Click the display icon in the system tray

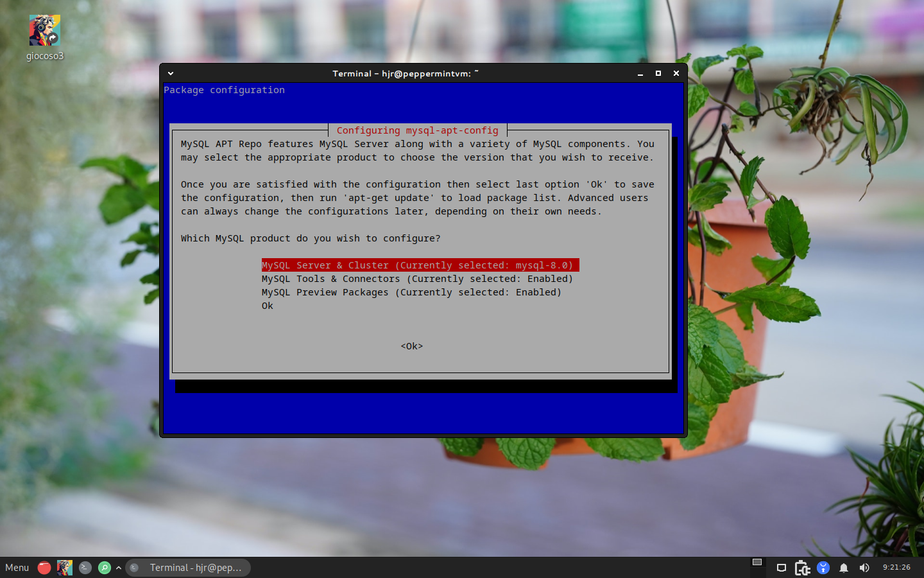tap(781, 568)
